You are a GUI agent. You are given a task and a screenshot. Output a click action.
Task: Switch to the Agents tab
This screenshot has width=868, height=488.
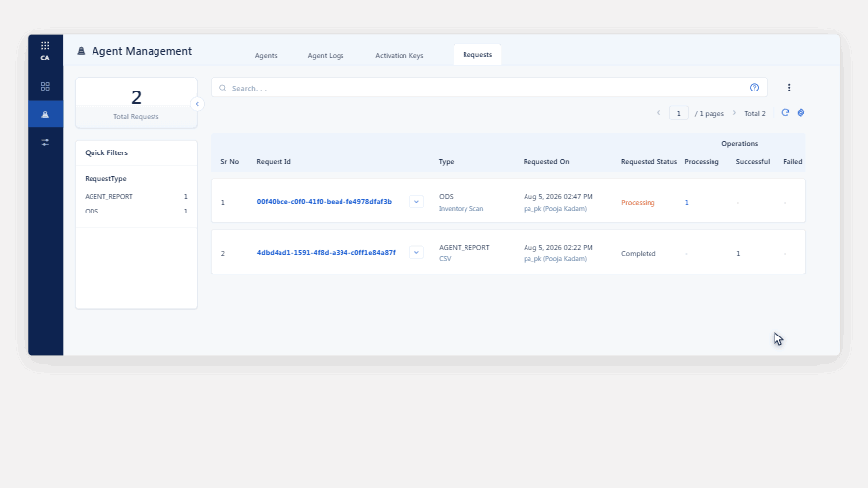click(266, 55)
